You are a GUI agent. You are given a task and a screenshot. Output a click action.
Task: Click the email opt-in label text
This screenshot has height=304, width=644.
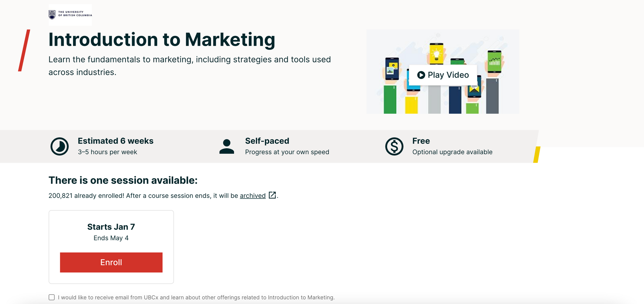[196, 298]
